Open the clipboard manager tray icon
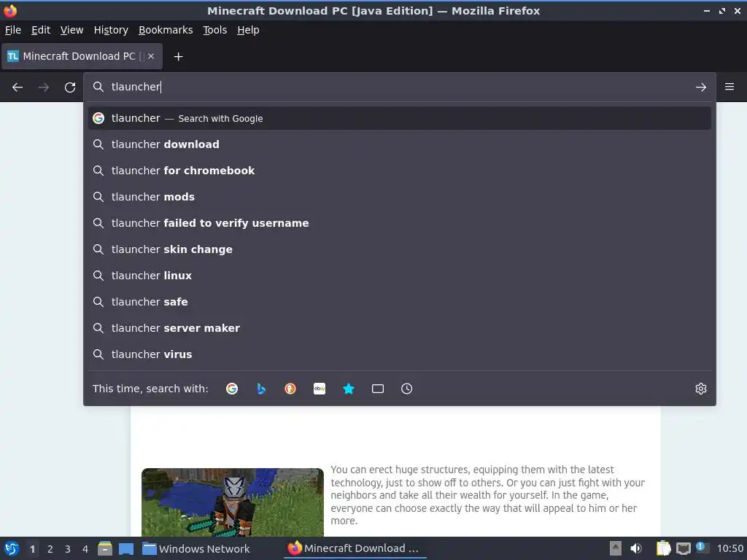Screen dimensions: 747x560 point(663,548)
